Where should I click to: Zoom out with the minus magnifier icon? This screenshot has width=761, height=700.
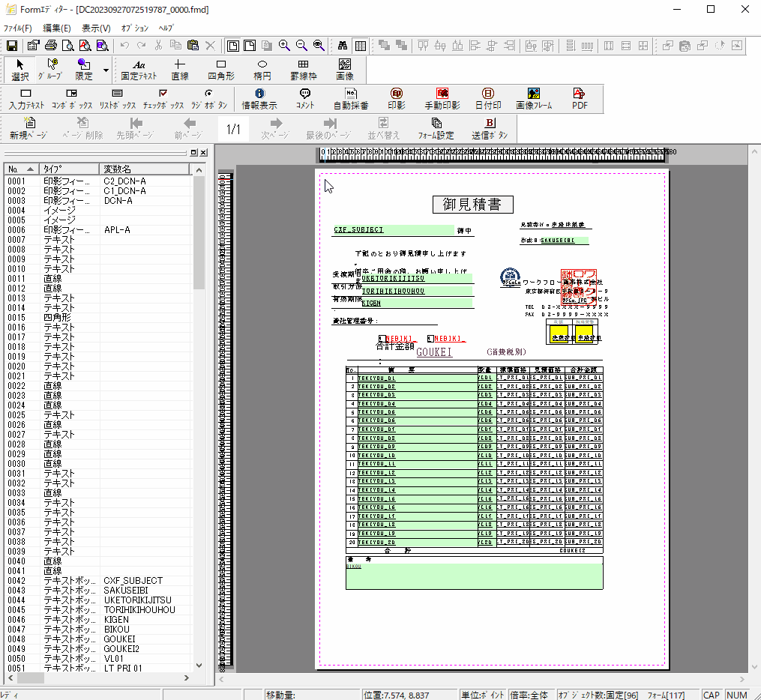301,46
